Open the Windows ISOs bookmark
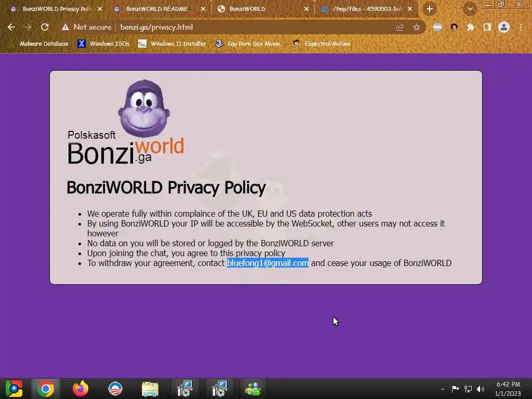This screenshot has height=399, width=532. point(104,44)
